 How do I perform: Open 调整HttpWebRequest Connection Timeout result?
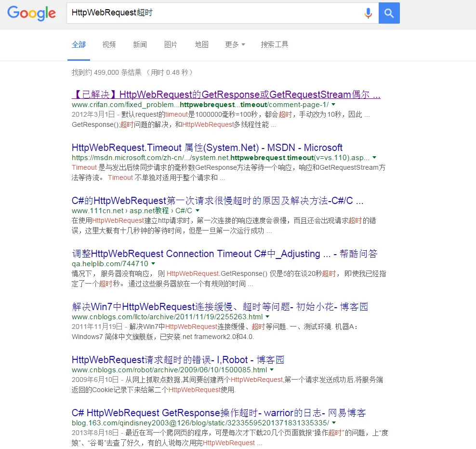(225, 254)
